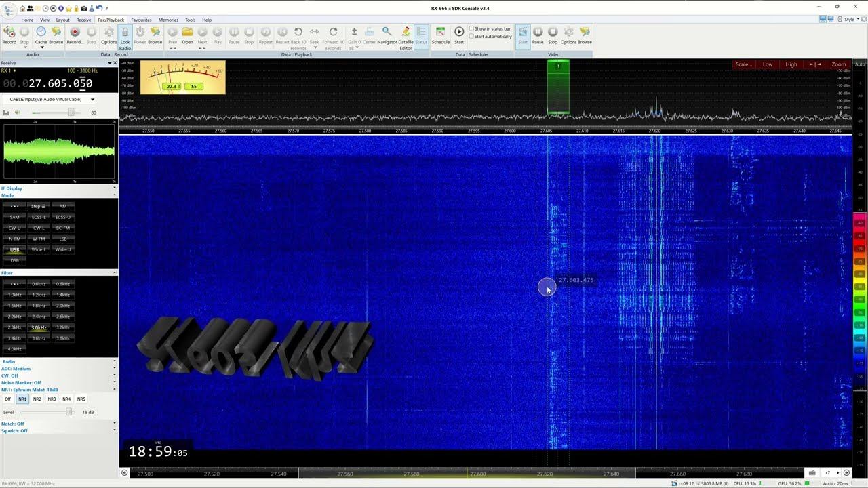868x488 pixels.
Task: Open the View ribbon tab
Action: point(45,20)
